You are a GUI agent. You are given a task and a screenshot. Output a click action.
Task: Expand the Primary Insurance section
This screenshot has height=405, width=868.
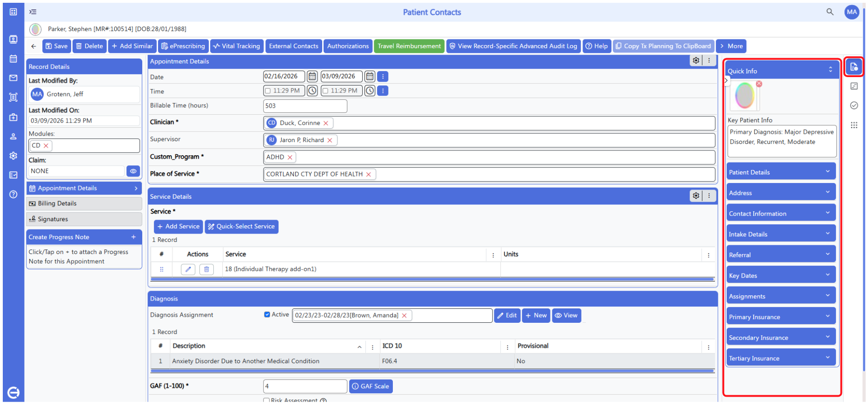[x=781, y=316]
